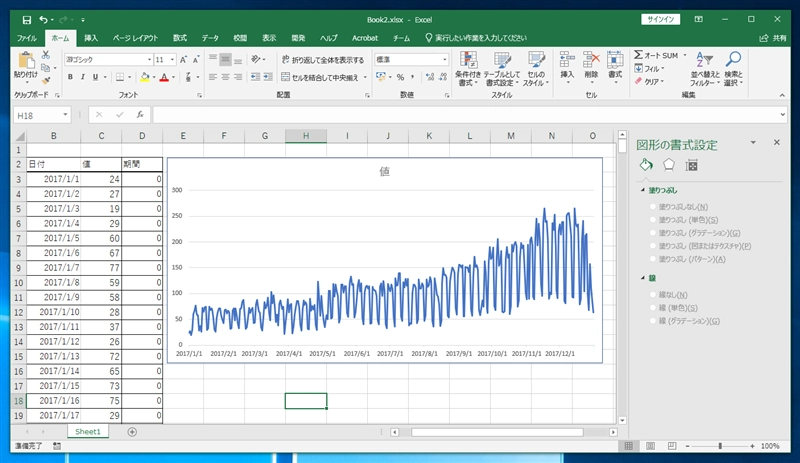Select 線 (単色)(S) radio button

point(653,308)
